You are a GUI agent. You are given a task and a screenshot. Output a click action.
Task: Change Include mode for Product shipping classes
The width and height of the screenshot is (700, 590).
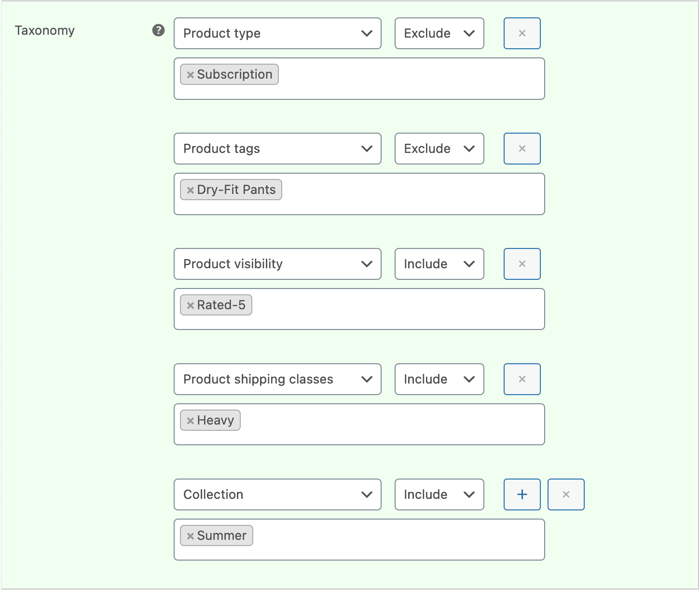point(439,379)
